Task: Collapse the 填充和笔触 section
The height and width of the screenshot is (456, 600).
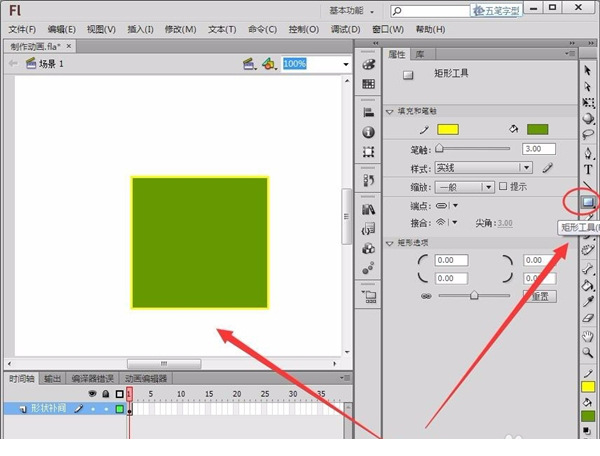Action: coord(390,112)
